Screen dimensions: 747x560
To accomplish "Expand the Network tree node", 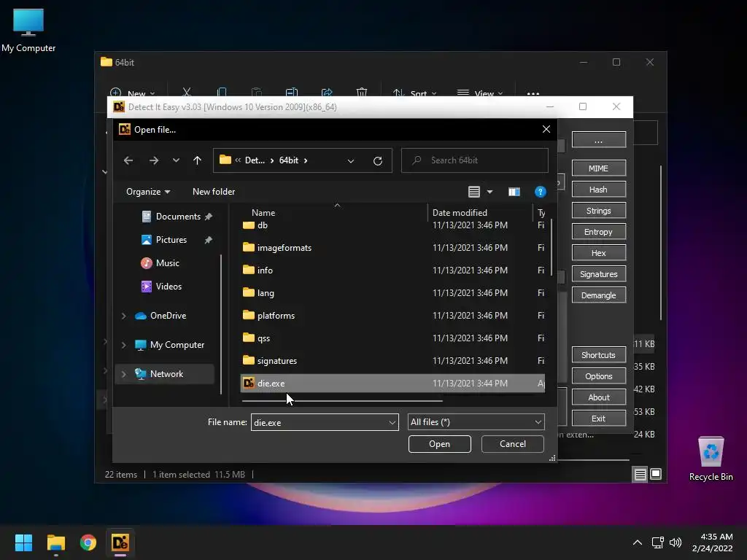I will point(124,374).
